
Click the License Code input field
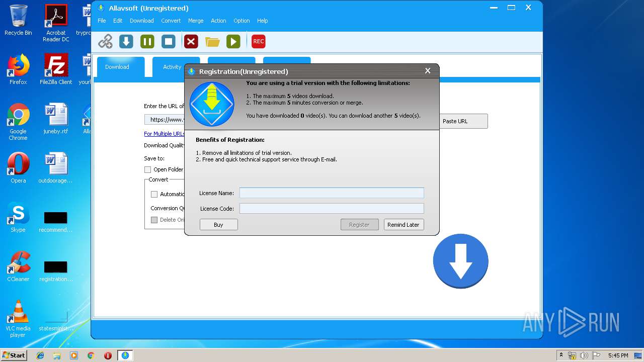pyautogui.click(x=332, y=208)
